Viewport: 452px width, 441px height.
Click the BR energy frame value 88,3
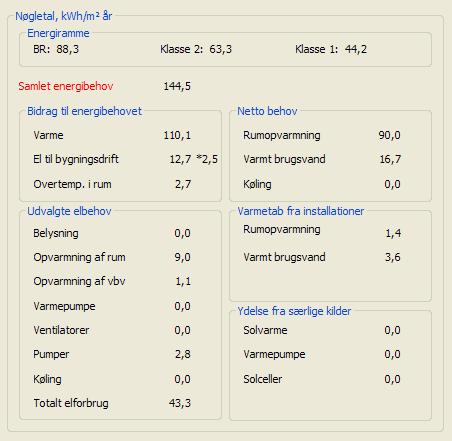coord(68,49)
